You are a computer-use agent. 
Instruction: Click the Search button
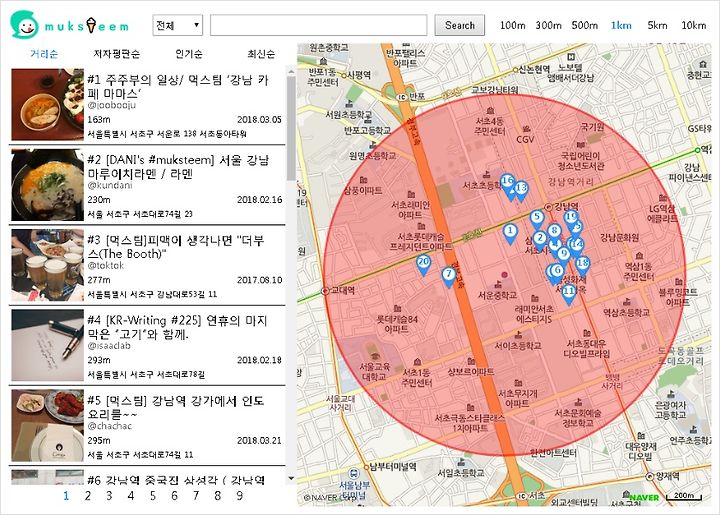(x=459, y=25)
